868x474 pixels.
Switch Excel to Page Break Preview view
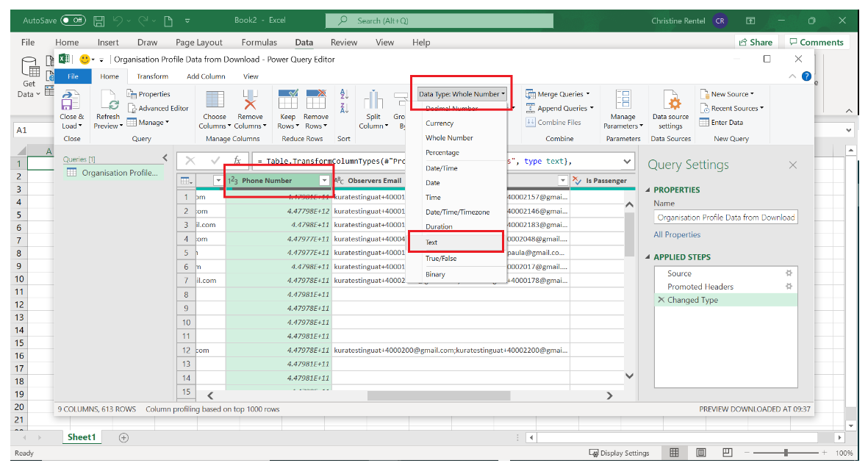click(728, 453)
